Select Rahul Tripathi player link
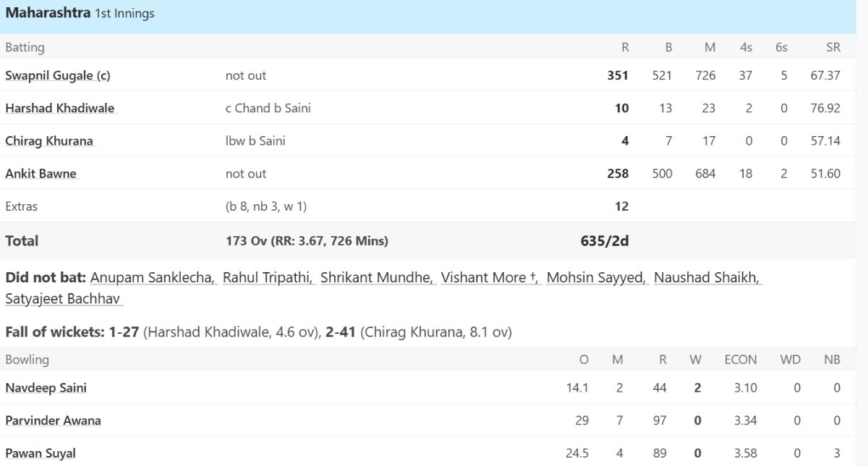Image resolution: width=868 pixels, height=467 pixels. click(x=269, y=277)
